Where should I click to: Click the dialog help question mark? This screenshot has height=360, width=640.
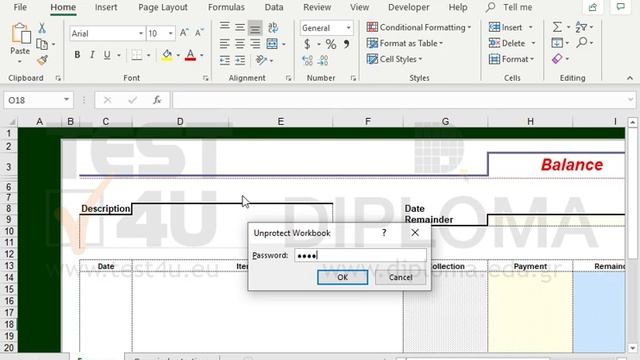click(384, 233)
